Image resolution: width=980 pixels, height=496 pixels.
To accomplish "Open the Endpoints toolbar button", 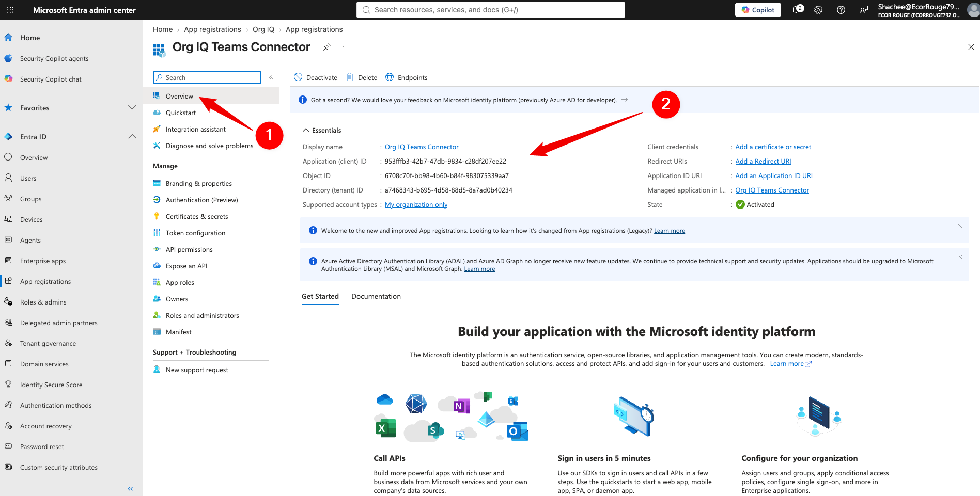I will (x=407, y=77).
